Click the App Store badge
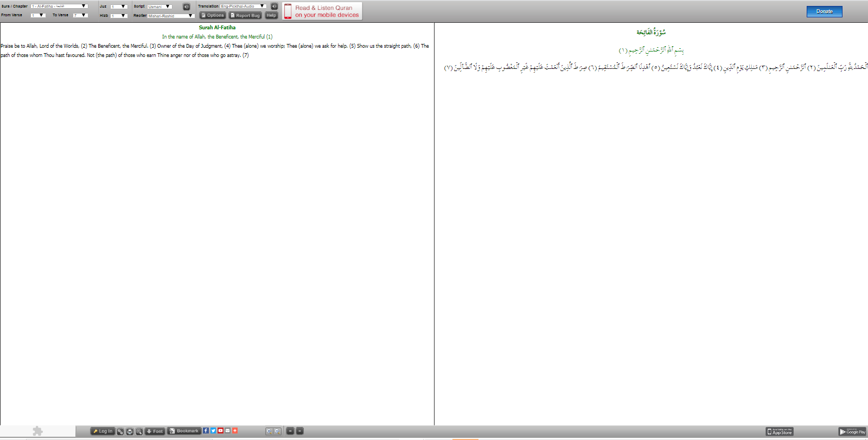The image size is (868, 440). click(x=780, y=431)
